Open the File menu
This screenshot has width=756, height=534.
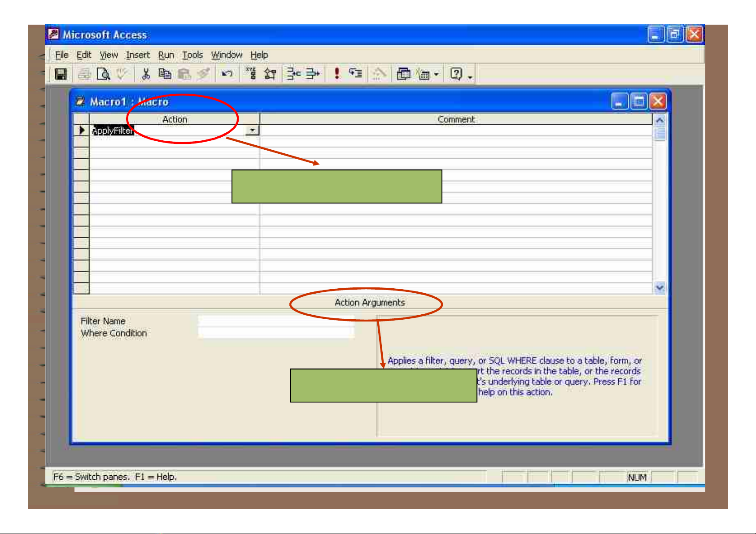tap(61, 55)
